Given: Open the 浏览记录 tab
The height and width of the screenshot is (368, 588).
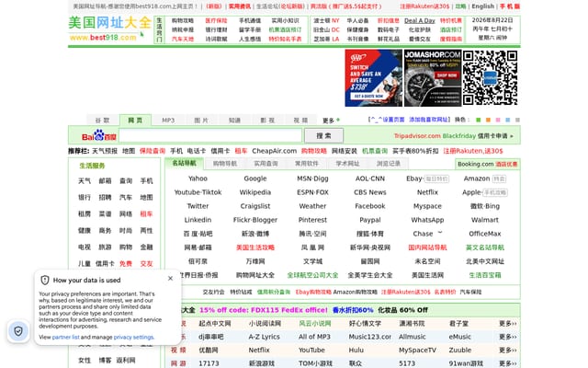Looking at the screenshot, I should (388, 164).
